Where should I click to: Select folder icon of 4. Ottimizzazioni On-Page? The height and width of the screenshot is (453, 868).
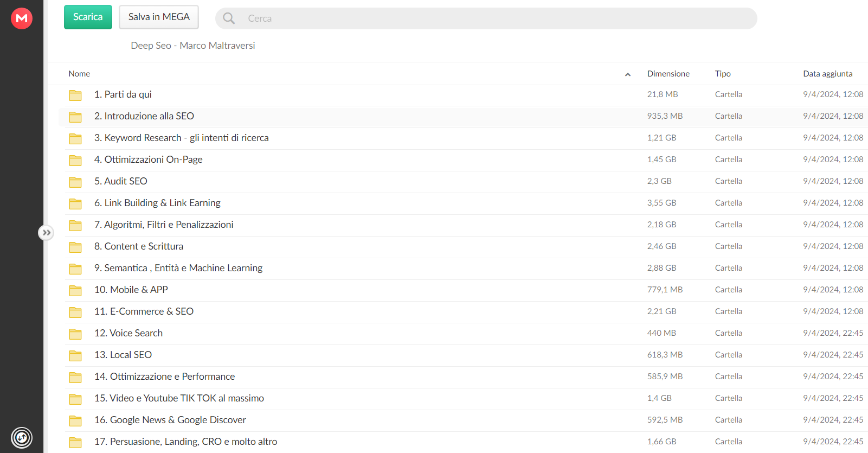[x=75, y=161]
